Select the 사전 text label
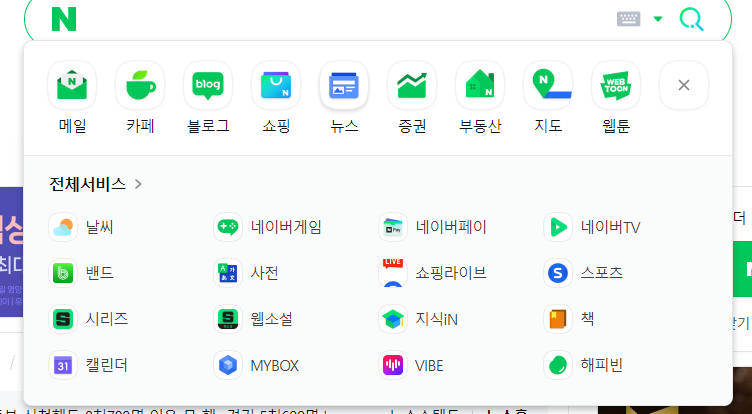The height and width of the screenshot is (414, 752). (264, 273)
